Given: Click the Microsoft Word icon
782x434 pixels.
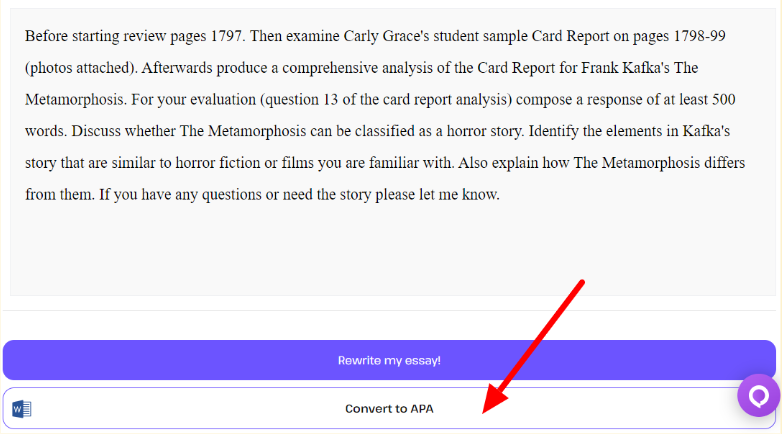Looking at the screenshot, I should pyautogui.click(x=22, y=409).
